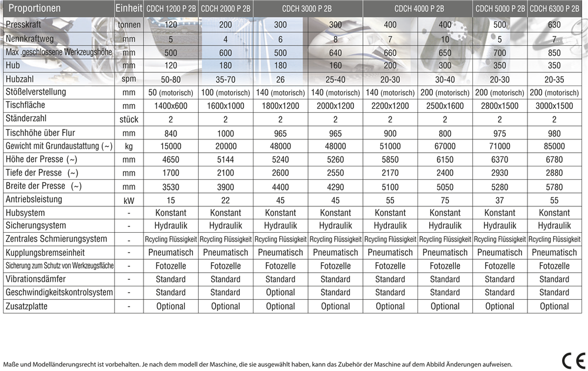The image size is (588, 371).
Task: Click Breite der Presse value '3530'
Action: click(171, 187)
